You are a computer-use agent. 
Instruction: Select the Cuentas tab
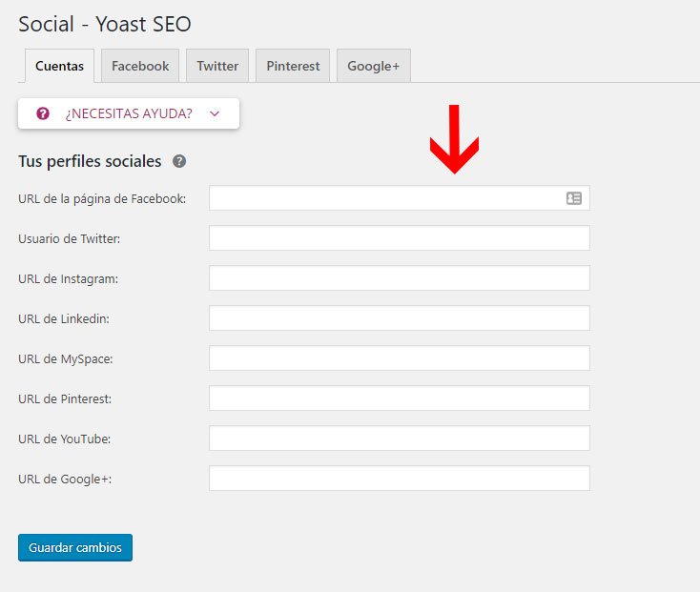click(x=59, y=66)
